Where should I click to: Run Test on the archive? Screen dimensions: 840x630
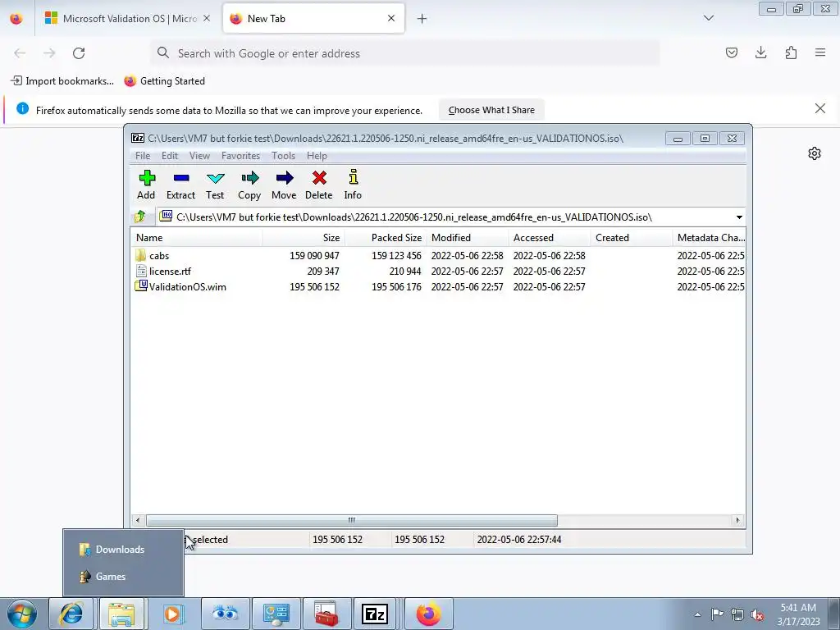click(216, 185)
